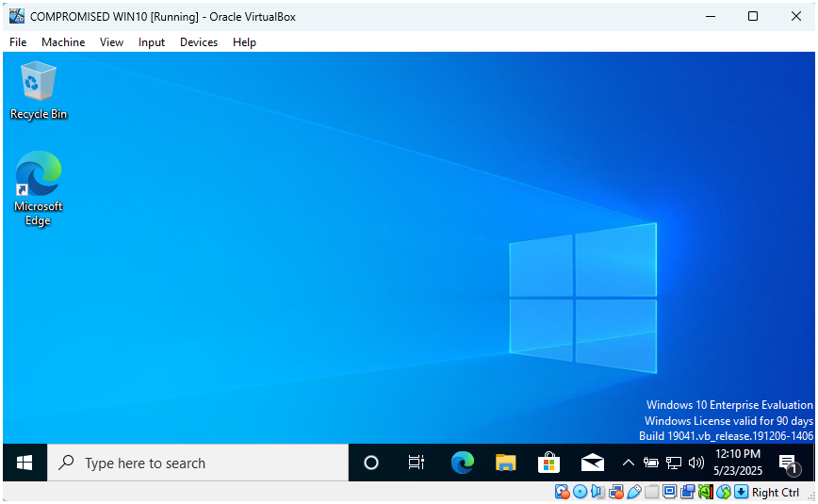
Task: Click the VirtualBox audio status icon
Action: [598, 492]
